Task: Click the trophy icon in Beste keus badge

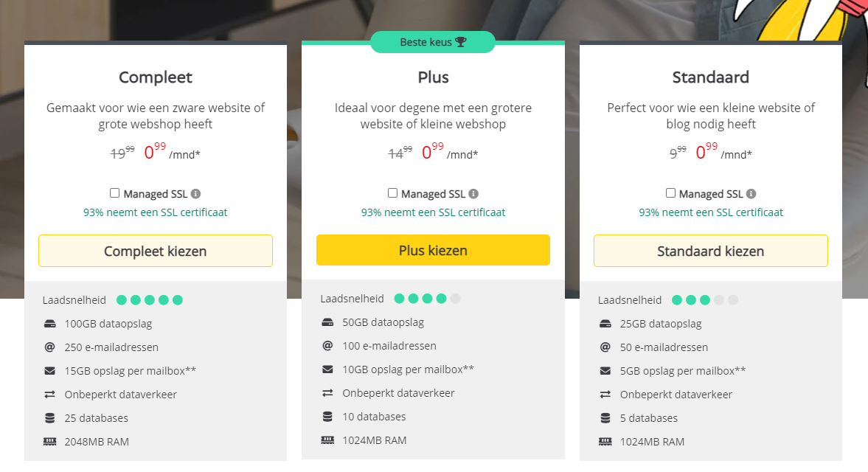Action: (461, 42)
